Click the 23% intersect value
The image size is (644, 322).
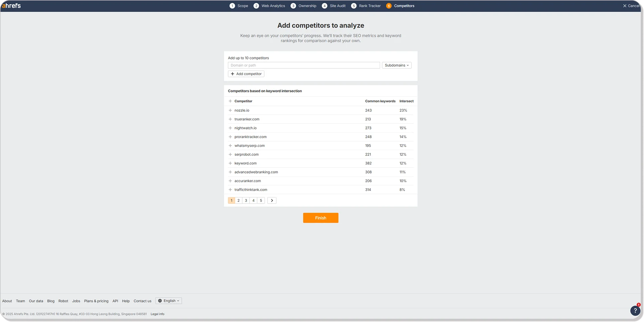(403, 110)
